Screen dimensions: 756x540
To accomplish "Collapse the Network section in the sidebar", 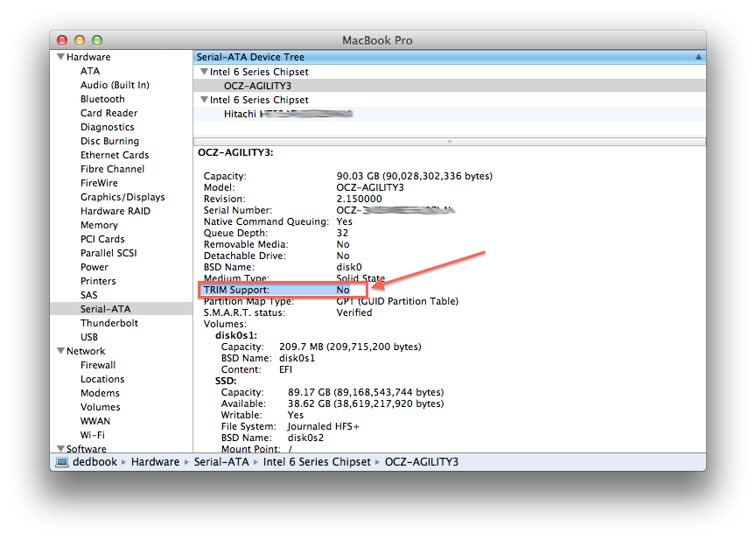I will pyautogui.click(x=59, y=351).
